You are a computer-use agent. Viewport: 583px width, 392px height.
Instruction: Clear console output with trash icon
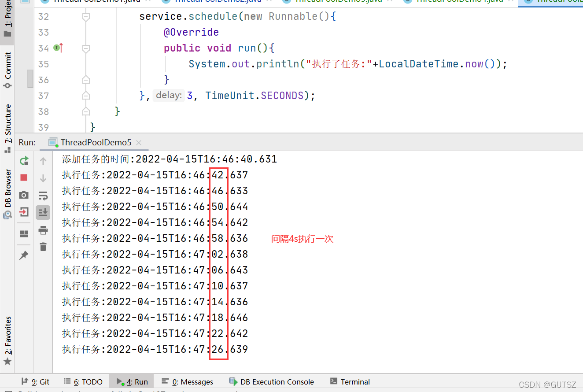[x=43, y=247]
